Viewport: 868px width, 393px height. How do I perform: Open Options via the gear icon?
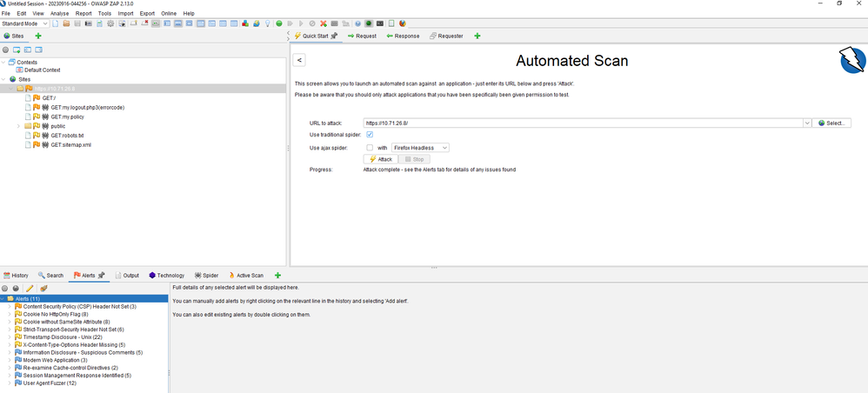110,23
